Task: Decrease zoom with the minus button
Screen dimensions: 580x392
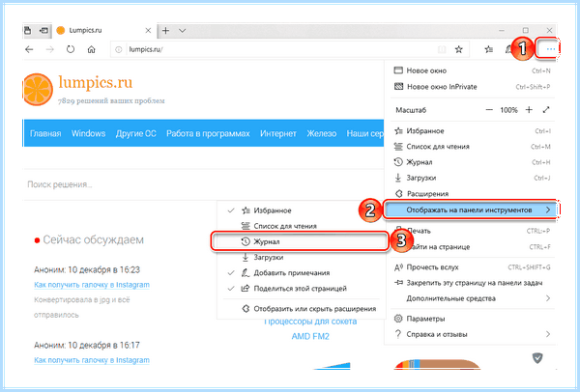Action: pos(489,110)
